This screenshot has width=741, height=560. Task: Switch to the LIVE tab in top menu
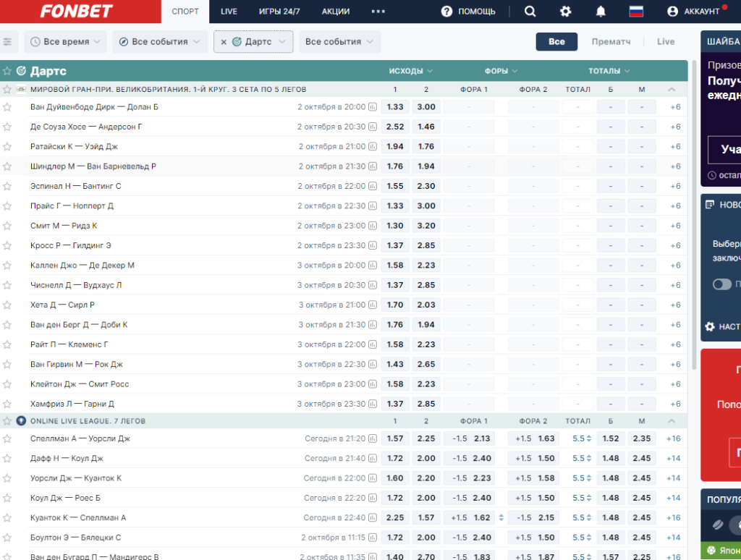click(x=229, y=12)
